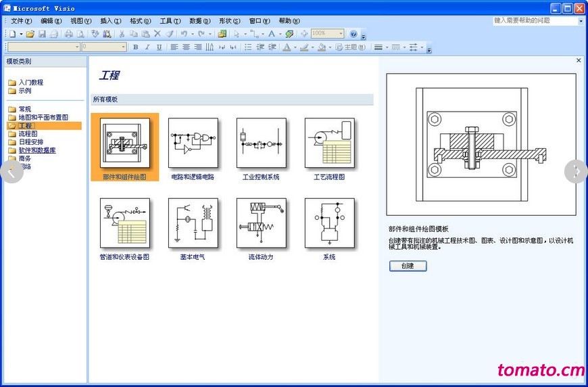Select the 系统 template thumbnail
Screen dimensions: 588x387
point(330,223)
